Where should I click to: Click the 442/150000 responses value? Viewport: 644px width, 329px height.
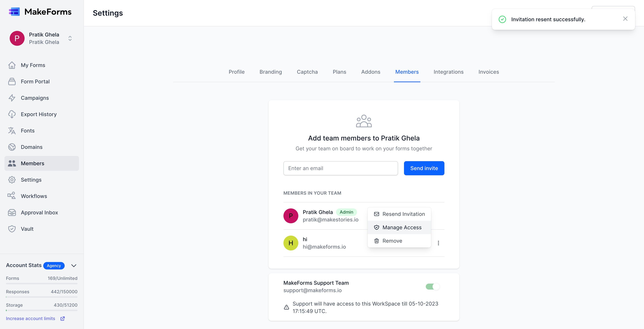point(64,292)
